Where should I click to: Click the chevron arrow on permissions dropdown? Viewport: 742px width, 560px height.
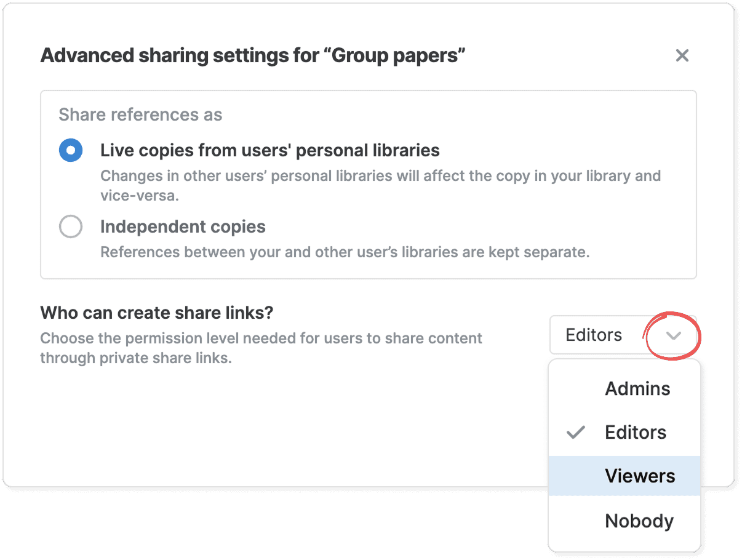click(674, 335)
